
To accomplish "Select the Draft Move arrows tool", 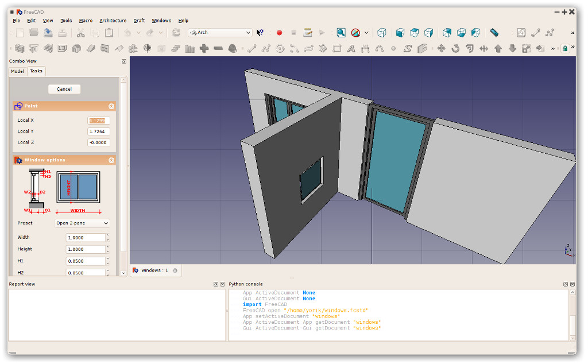I will [x=442, y=48].
